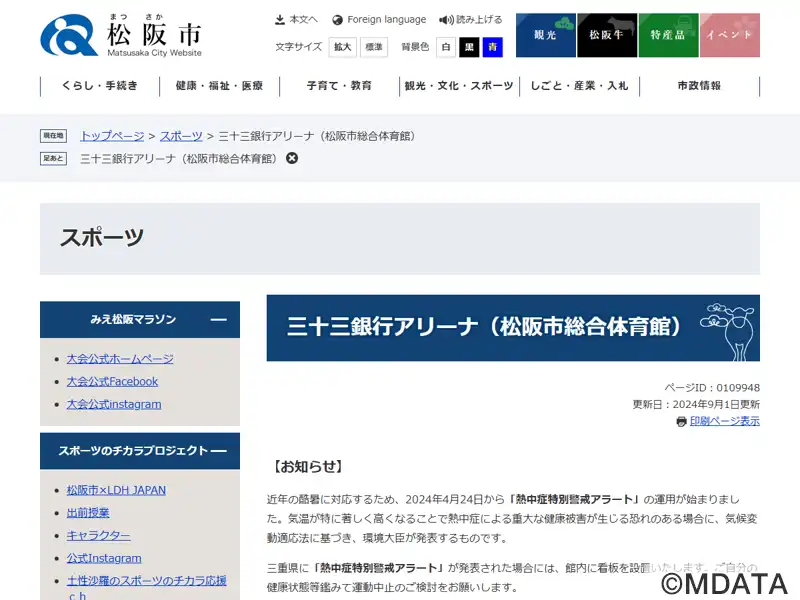Screen dimensions: 800x600
Task: Open the 市政情報 menu
Action: coord(699,86)
